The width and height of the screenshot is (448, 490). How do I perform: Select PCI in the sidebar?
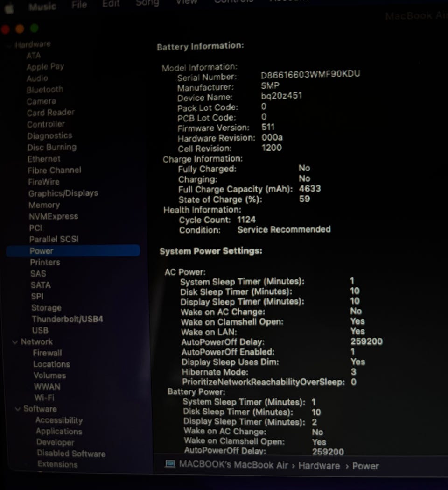click(x=35, y=228)
